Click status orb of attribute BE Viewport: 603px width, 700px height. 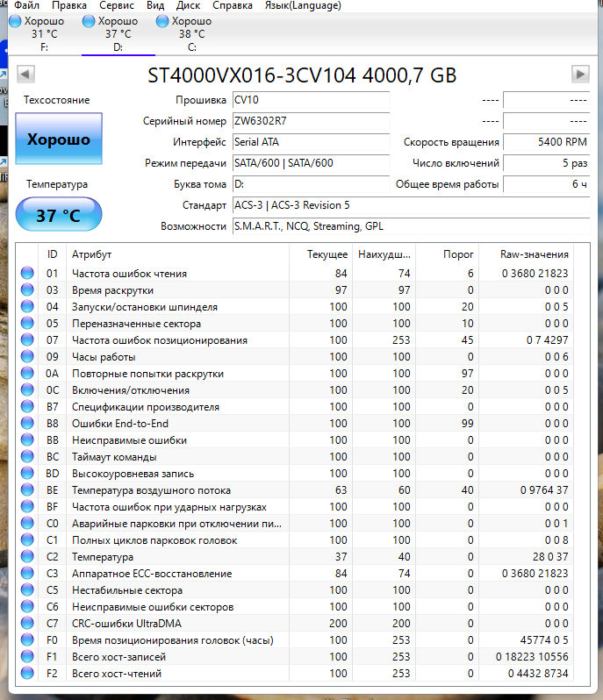(x=27, y=489)
